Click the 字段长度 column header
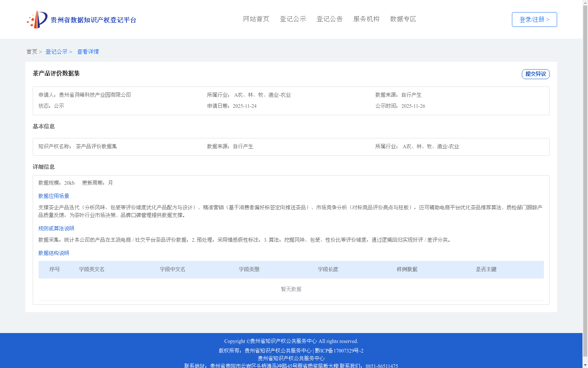Image resolution: width=588 pixels, height=368 pixels. click(328, 269)
